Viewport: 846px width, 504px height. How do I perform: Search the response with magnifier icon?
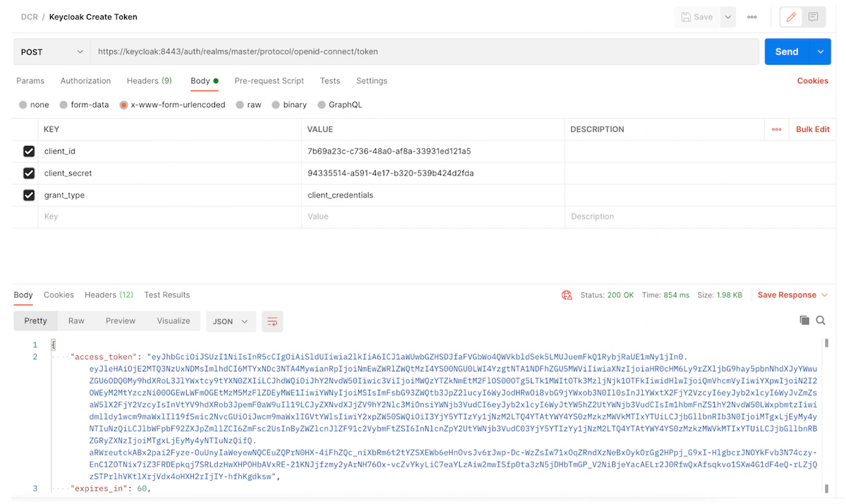(x=821, y=320)
